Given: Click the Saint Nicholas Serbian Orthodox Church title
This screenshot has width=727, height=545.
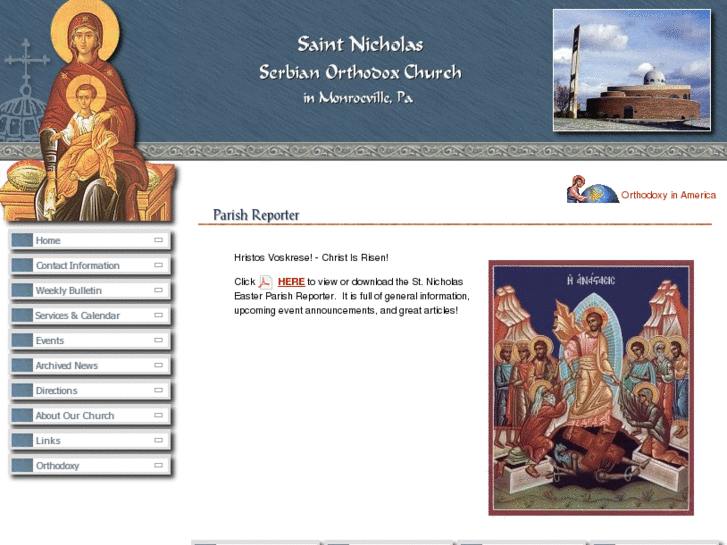Looking at the screenshot, I should [x=360, y=70].
